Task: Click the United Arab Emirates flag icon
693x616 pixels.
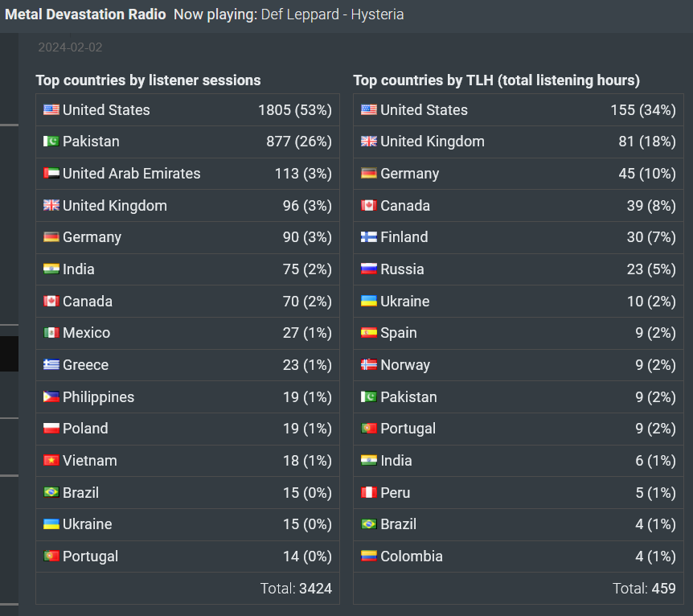Action: (x=51, y=174)
